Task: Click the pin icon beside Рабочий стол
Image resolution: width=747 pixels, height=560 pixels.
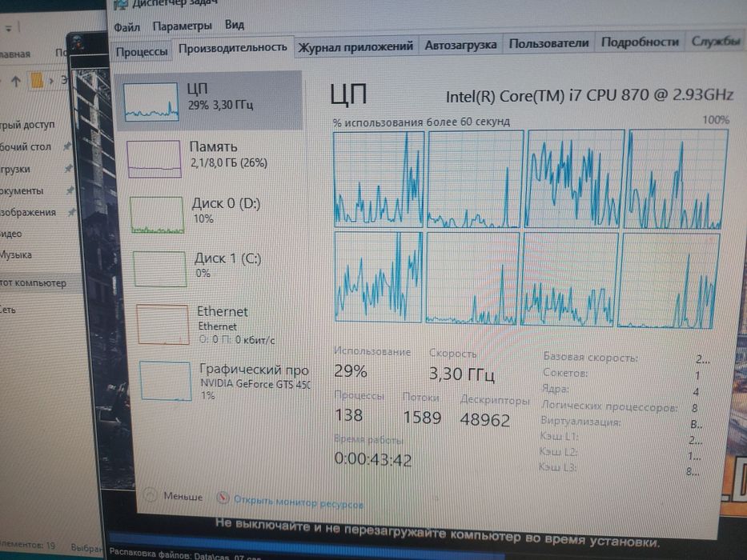Action: [67, 146]
